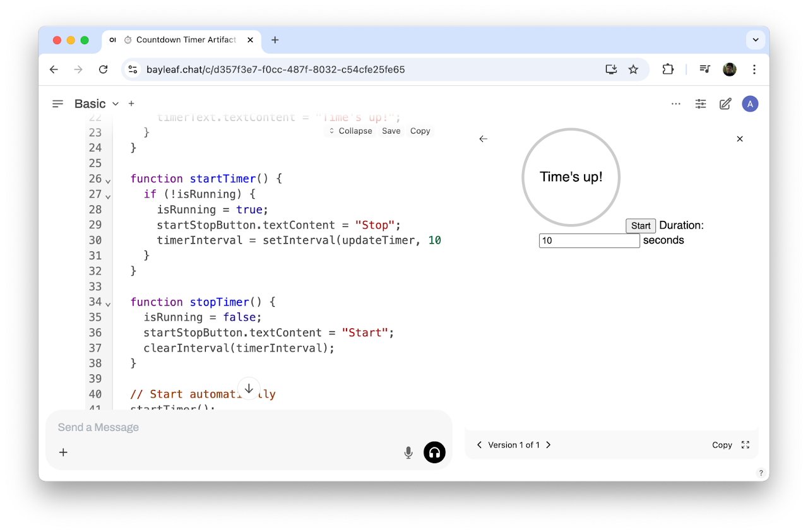This screenshot has height=532, width=808.
Task: Save the code block
Action: [x=391, y=131]
